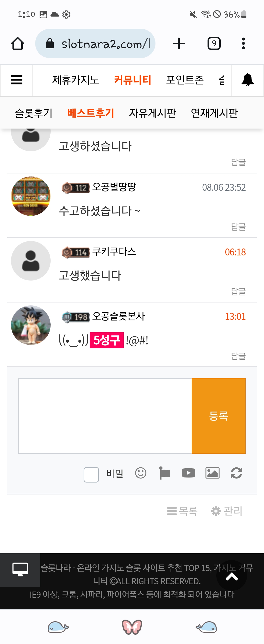Show open tabs counter 9
Screen dimensions: 264x644
point(214,43)
